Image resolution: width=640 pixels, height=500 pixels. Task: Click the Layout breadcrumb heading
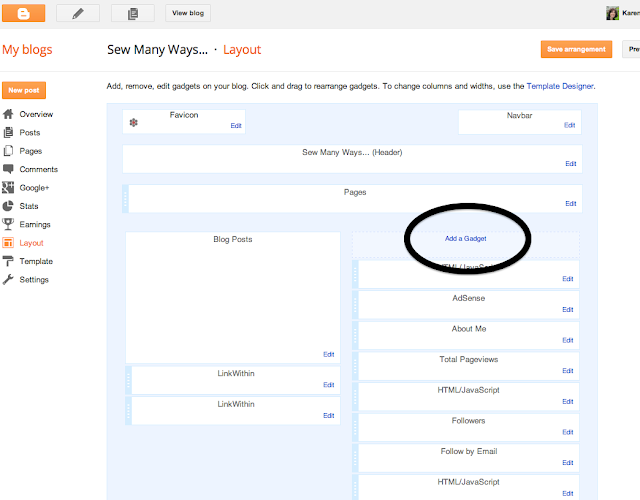click(x=242, y=50)
